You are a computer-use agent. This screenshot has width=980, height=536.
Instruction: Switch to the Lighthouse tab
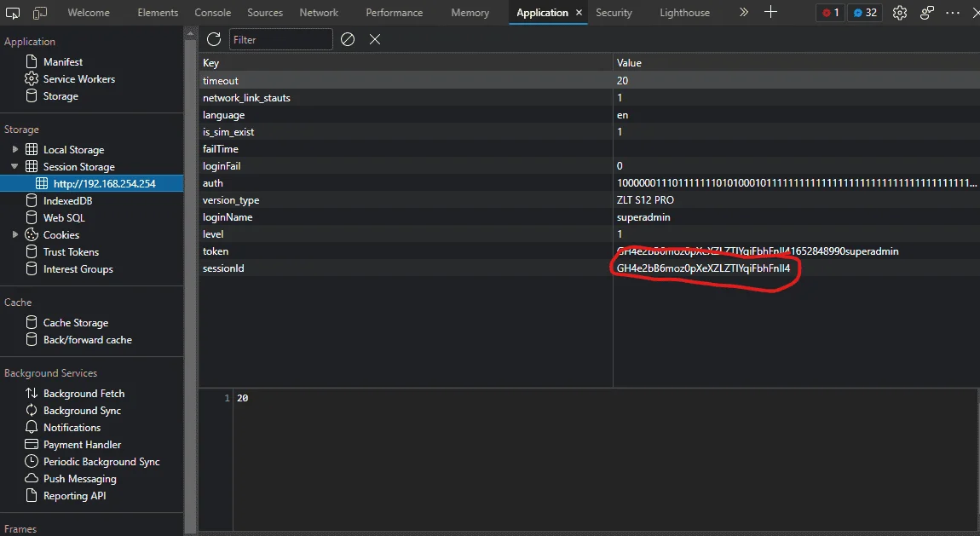684,13
